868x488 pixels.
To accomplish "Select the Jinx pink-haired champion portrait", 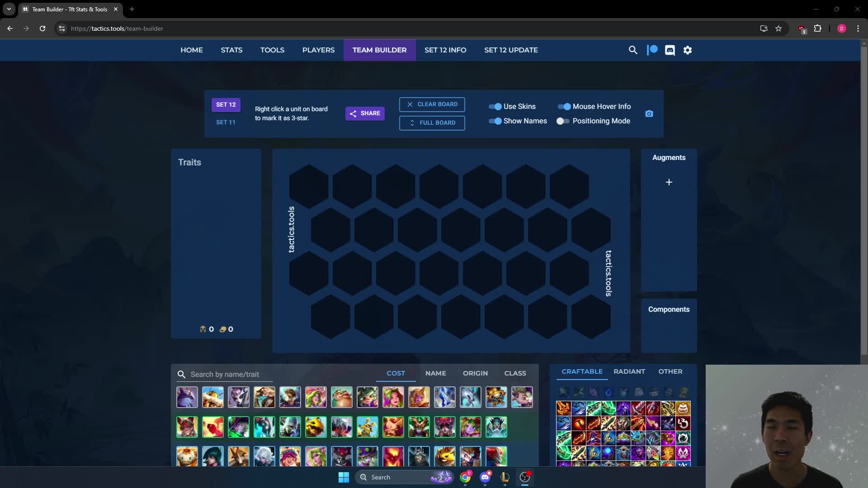I will pos(290,456).
